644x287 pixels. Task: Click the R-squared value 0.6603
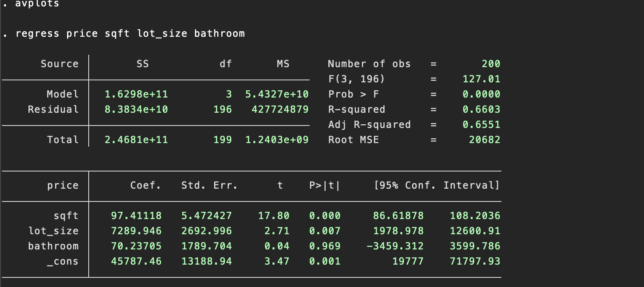click(481, 110)
